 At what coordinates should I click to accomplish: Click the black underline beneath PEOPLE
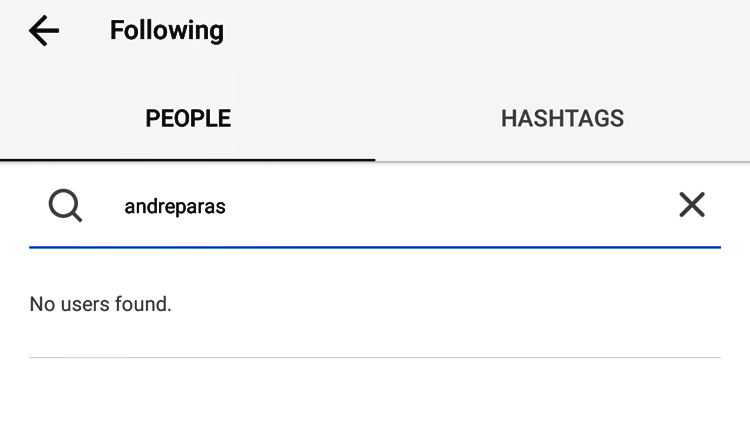[x=188, y=158]
